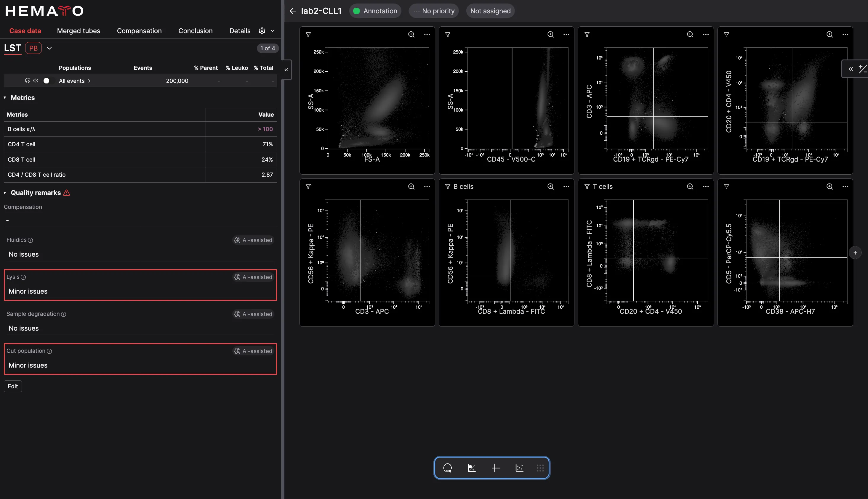The width and height of the screenshot is (868, 499).
Task: Open the Conclusion tab
Action: [x=196, y=31]
